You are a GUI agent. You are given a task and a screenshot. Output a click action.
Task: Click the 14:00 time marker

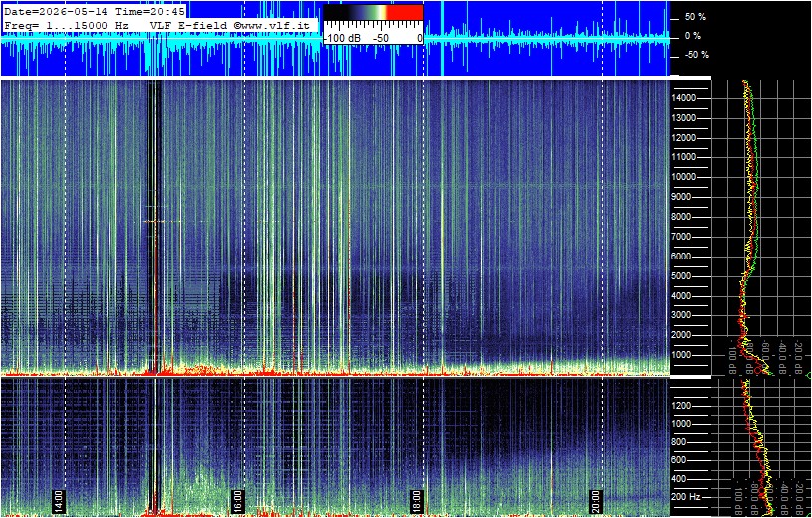59,501
